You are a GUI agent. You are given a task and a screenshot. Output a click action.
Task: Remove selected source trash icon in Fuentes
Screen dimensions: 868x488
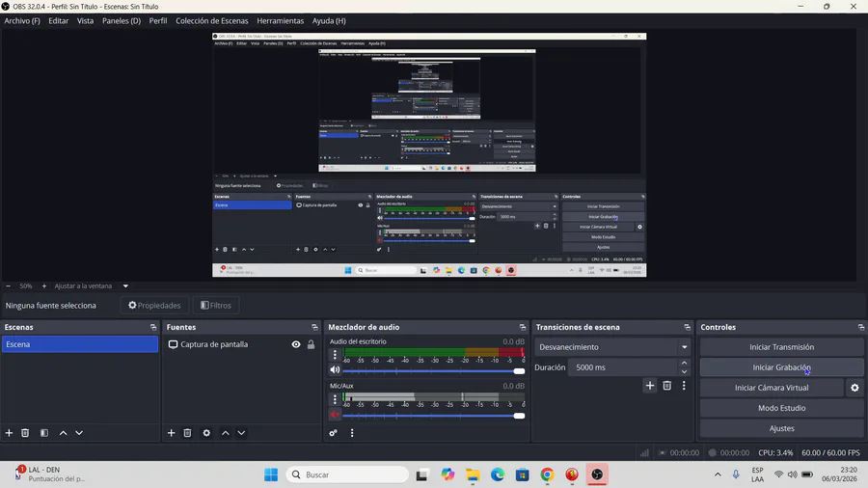click(187, 433)
